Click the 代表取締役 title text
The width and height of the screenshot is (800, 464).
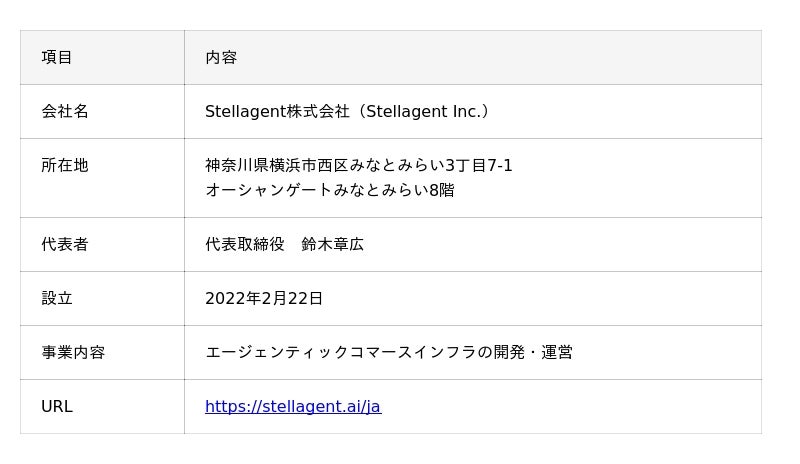[245, 244]
